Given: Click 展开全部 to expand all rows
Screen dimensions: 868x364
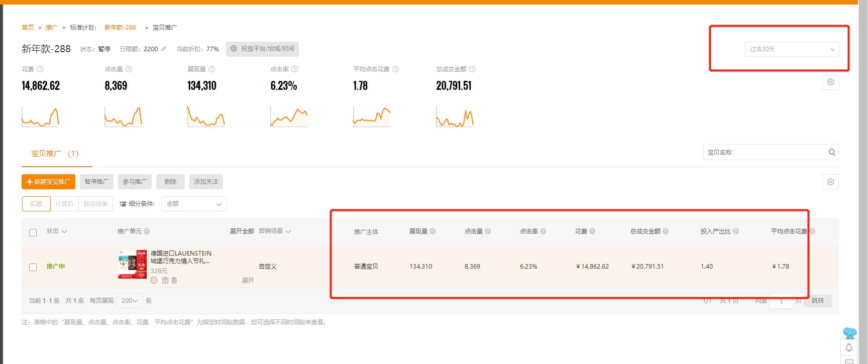Looking at the screenshot, I should click(x=242, y=231).
